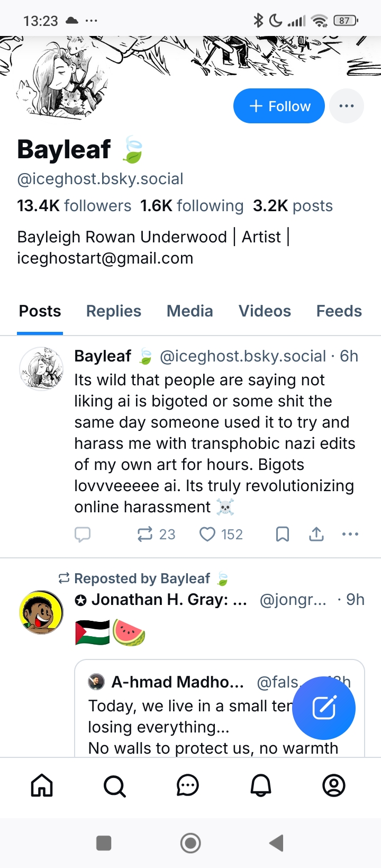Bookmark Bayleaf's AI harassment post
381x868 pixels.
pyautogui.click(x=283, y=535)
